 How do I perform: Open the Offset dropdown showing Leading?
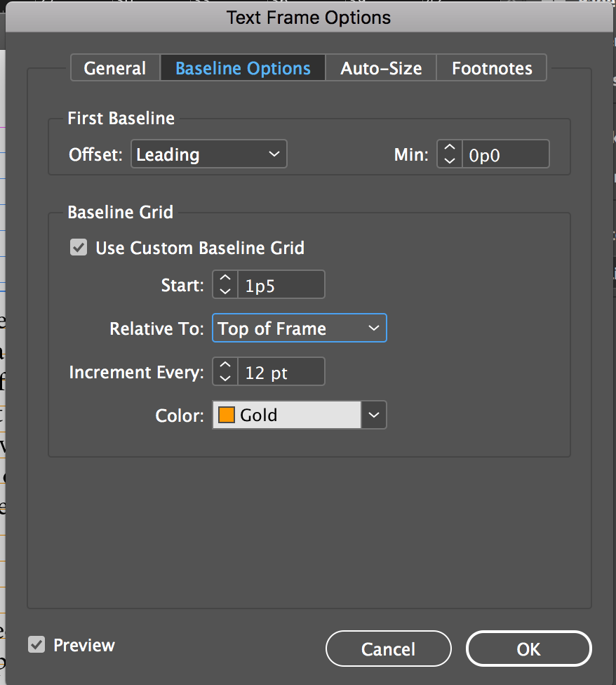coord(208,154)
